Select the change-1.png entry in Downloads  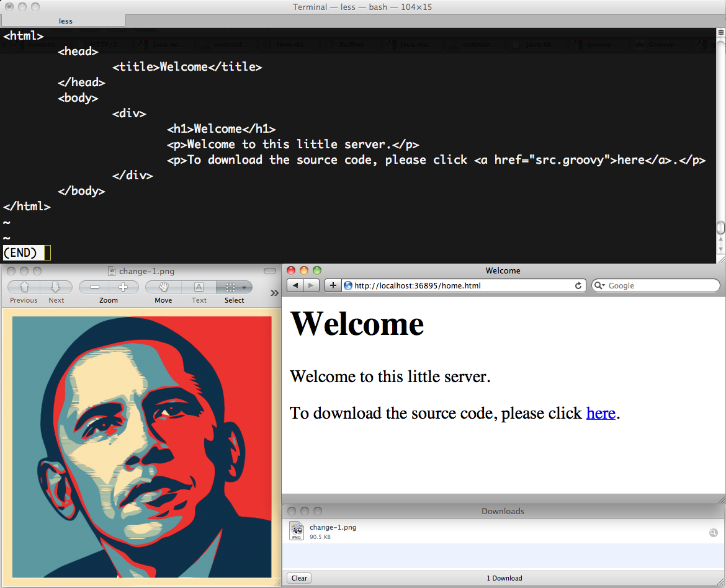(x=503, y=531)
